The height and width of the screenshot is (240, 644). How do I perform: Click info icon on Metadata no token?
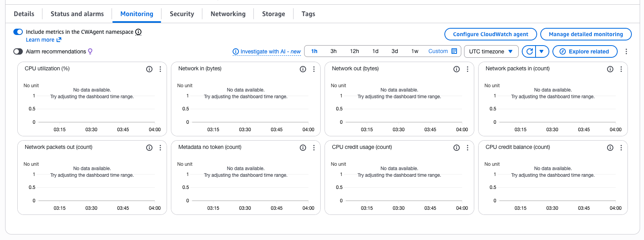pos(303,148)
